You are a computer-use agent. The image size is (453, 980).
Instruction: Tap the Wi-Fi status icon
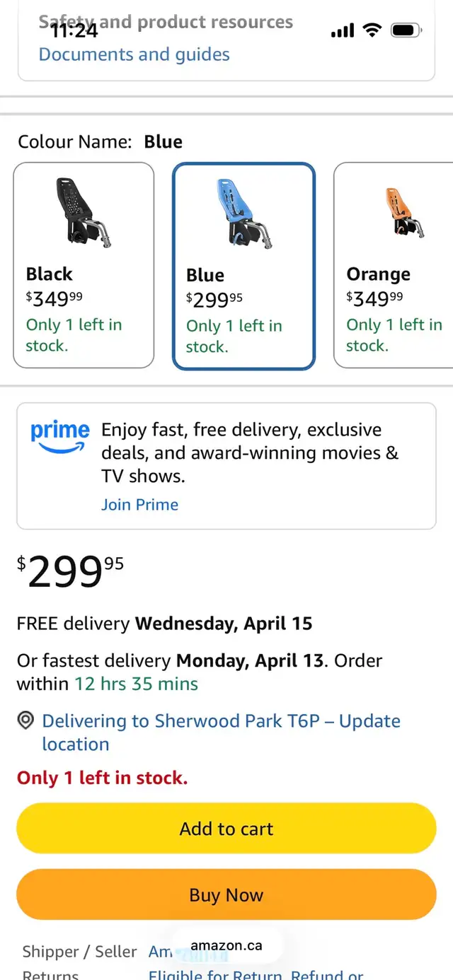pos(371,30)
